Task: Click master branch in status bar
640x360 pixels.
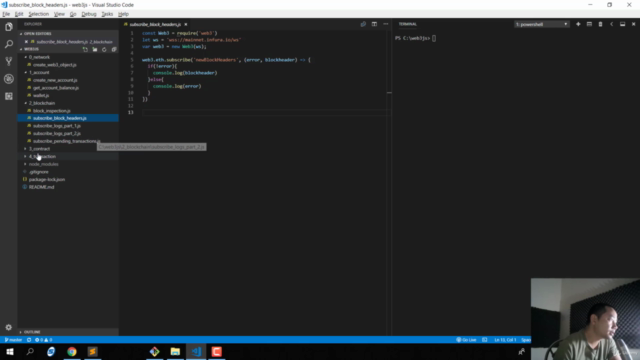Action: click(13, 340)
